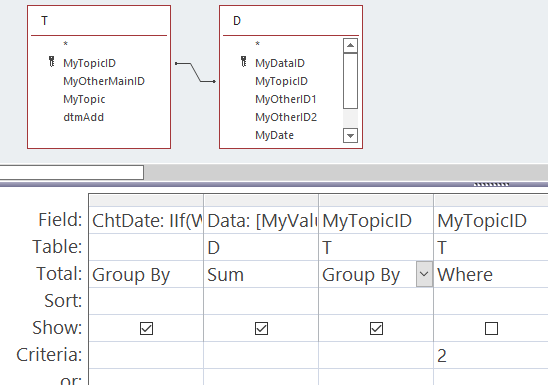548x385 pixels.
Task: Click the Criteria cell under ChtDate
Action: [146, 355]
